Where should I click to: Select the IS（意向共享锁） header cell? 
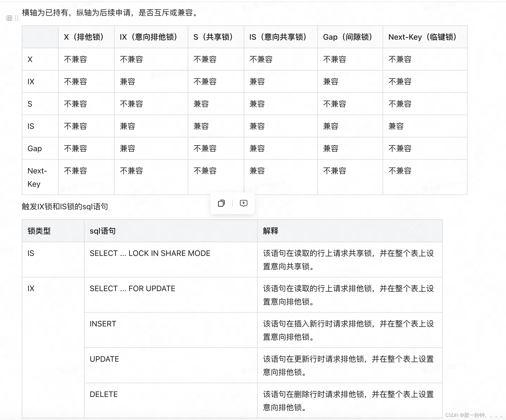click(278, 37)
